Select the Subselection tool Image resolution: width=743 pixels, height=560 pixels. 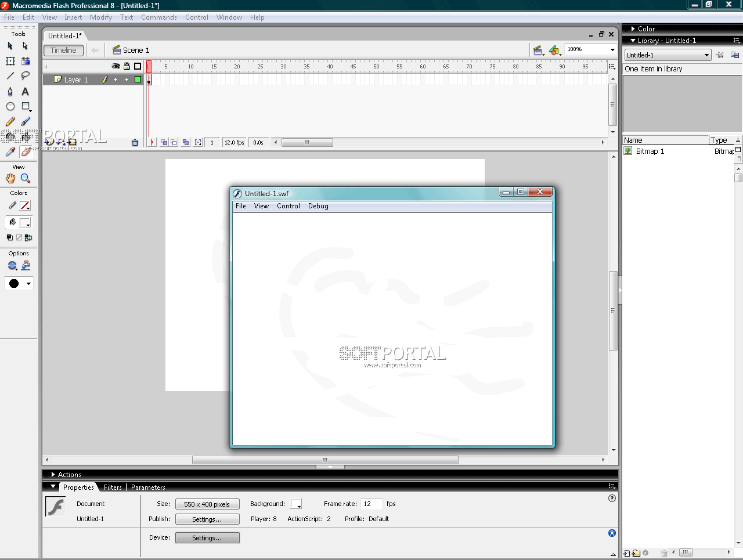click(26, 46)
